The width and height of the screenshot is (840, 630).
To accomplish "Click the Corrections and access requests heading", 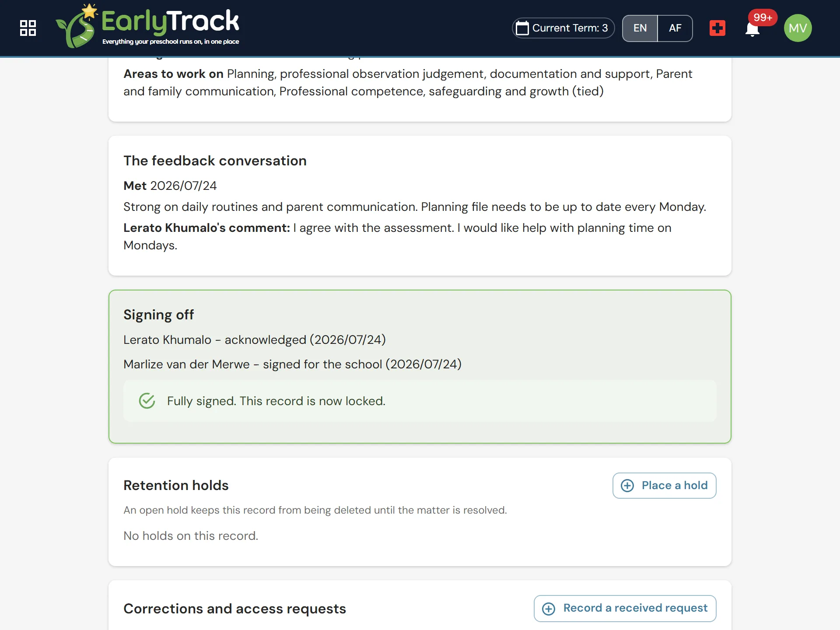I will pyautogui.click(x=234, y=609).
